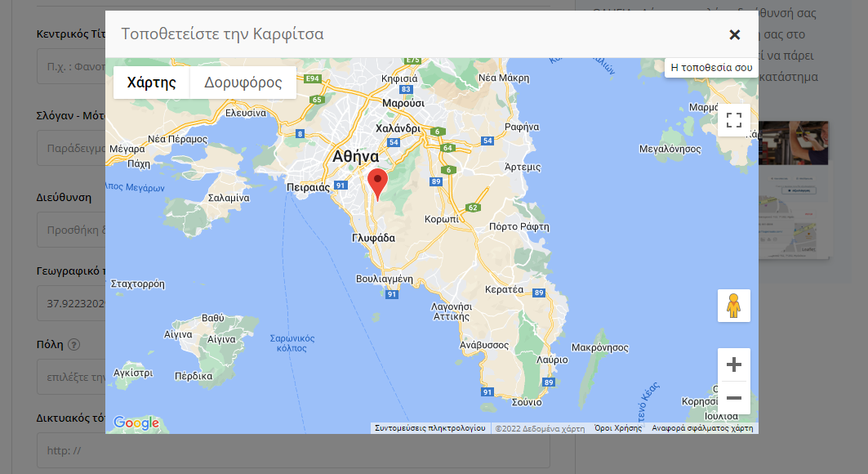Click the route 62 highway shield
Screen dimensions: 868x474
(x=473, y=208)
